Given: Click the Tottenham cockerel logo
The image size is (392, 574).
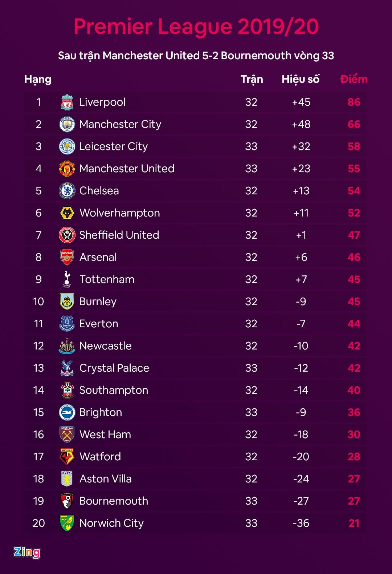Looking at the screenshot, I should [x=67, y=279].
